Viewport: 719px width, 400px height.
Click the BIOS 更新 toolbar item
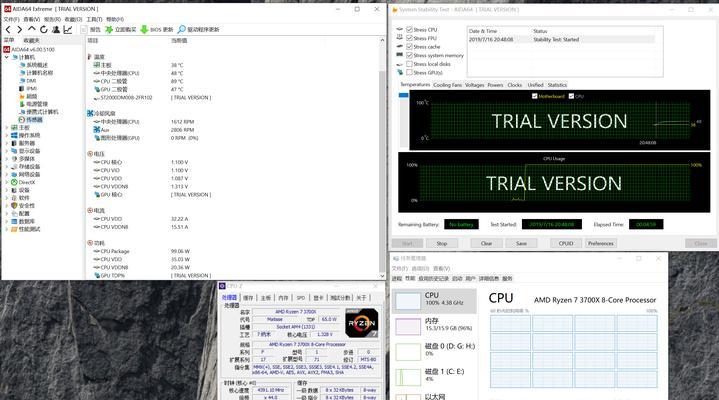click(x=157, y=29)
